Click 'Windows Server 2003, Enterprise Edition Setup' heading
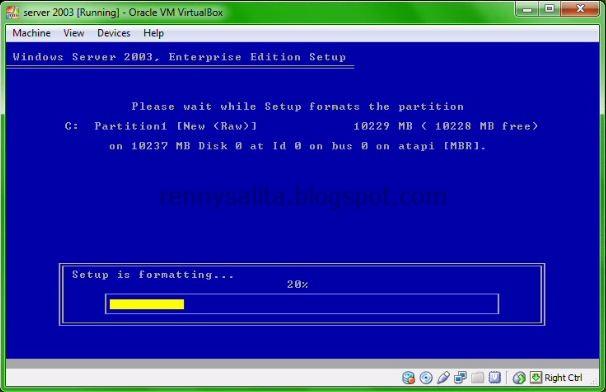The image size is (606, 392). click(x=179, y=57)
